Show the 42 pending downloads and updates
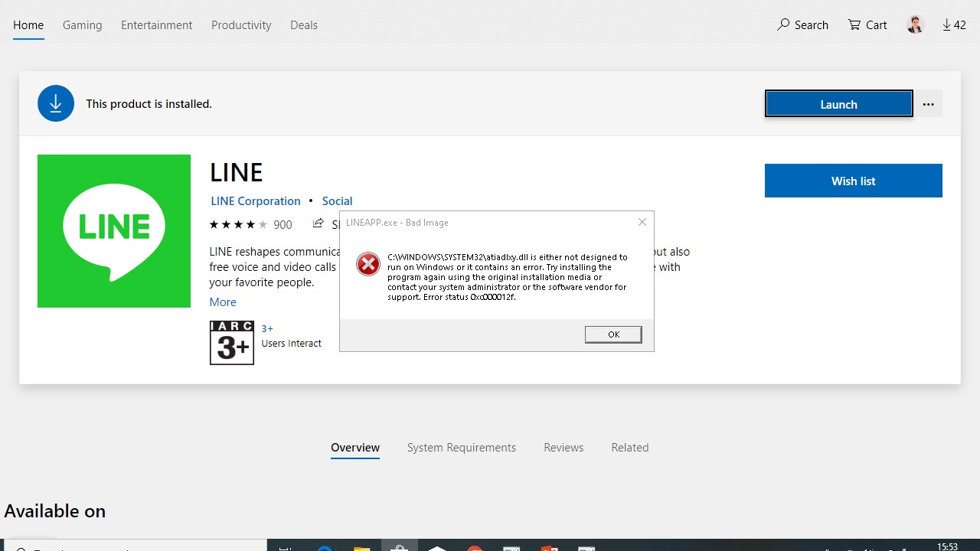980x551 pixels. pos(954,24)
